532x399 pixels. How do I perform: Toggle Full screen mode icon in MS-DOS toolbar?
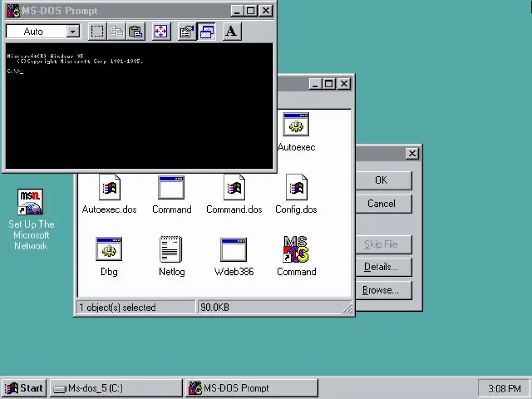(x=161, y=32)
